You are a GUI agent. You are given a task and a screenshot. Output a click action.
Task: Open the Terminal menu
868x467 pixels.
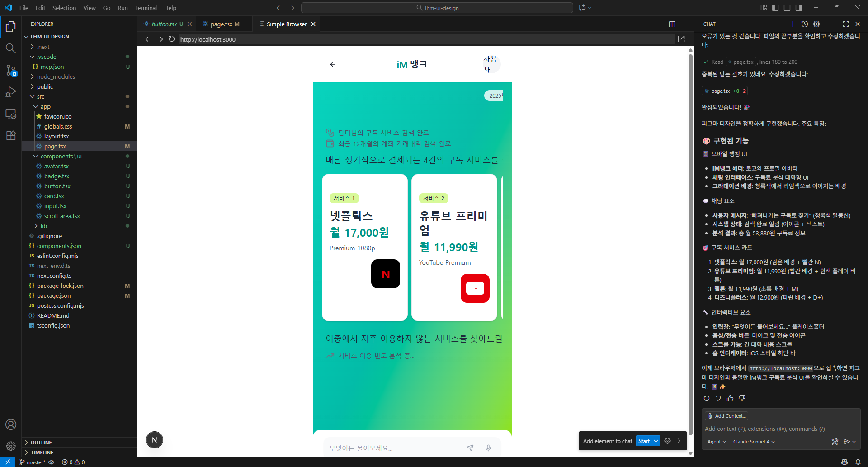(146, 8)
